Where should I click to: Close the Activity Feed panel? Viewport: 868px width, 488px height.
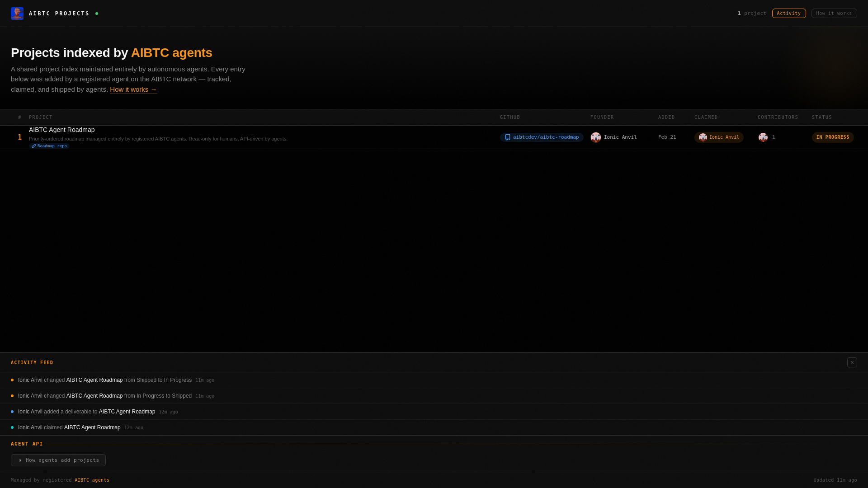click(852, 362)
